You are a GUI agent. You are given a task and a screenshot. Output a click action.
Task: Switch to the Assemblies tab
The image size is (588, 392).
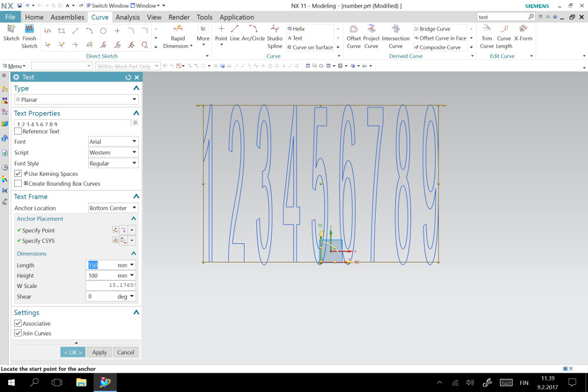click(x=68, y=17)
